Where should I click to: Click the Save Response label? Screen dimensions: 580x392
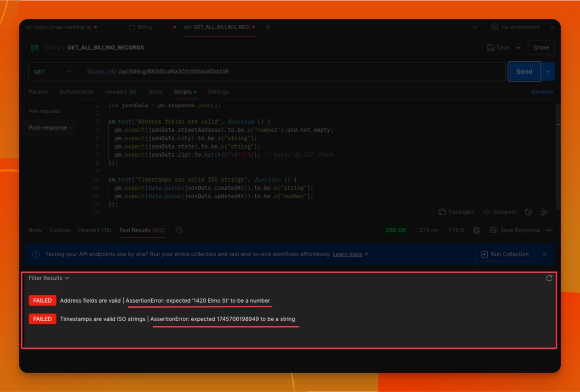[x=520, y=230]
